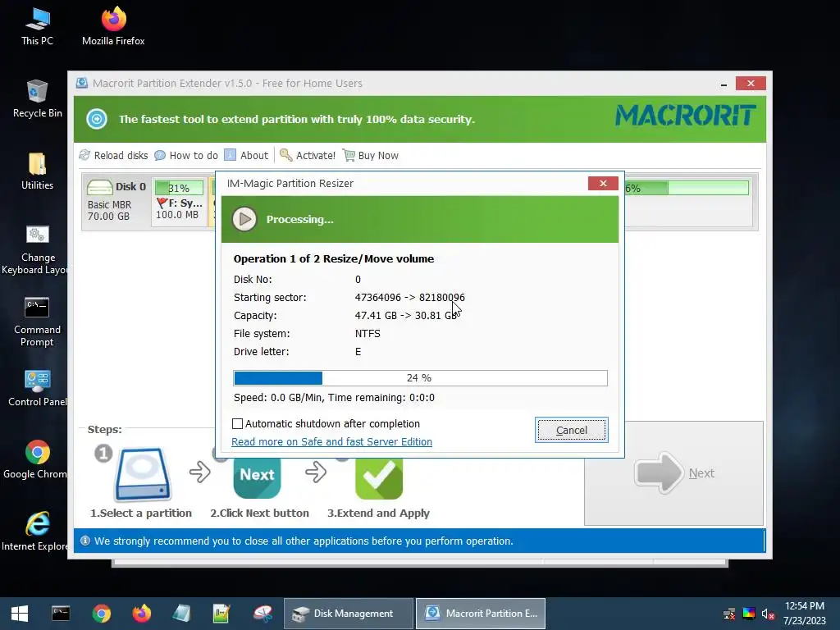Open Control Panel desktop shortcut

[x=37, y=388]
